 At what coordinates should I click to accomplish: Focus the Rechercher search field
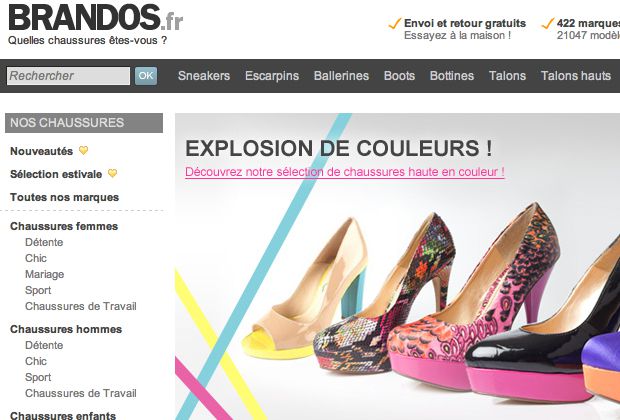pyautogui.click(x=68, y=76)
